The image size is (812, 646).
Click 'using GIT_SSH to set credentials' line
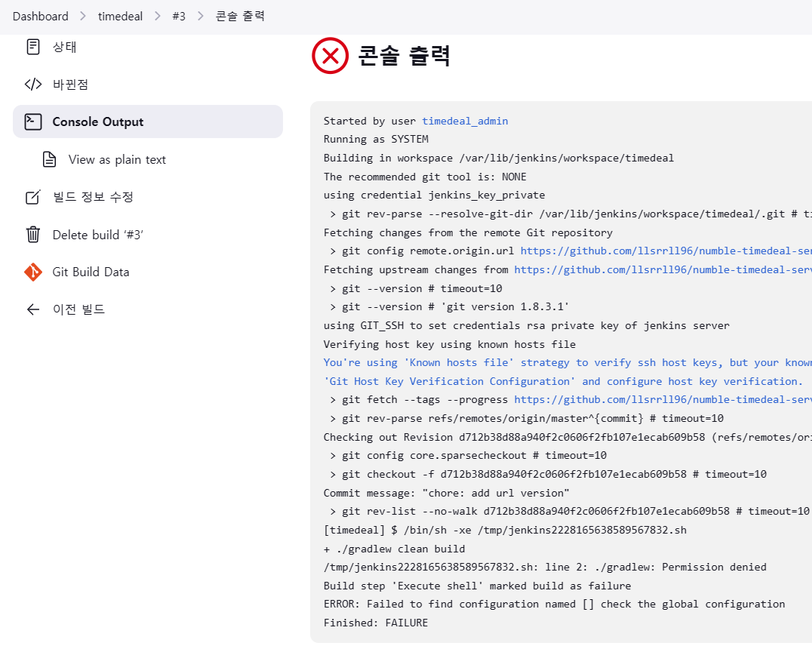526,325
